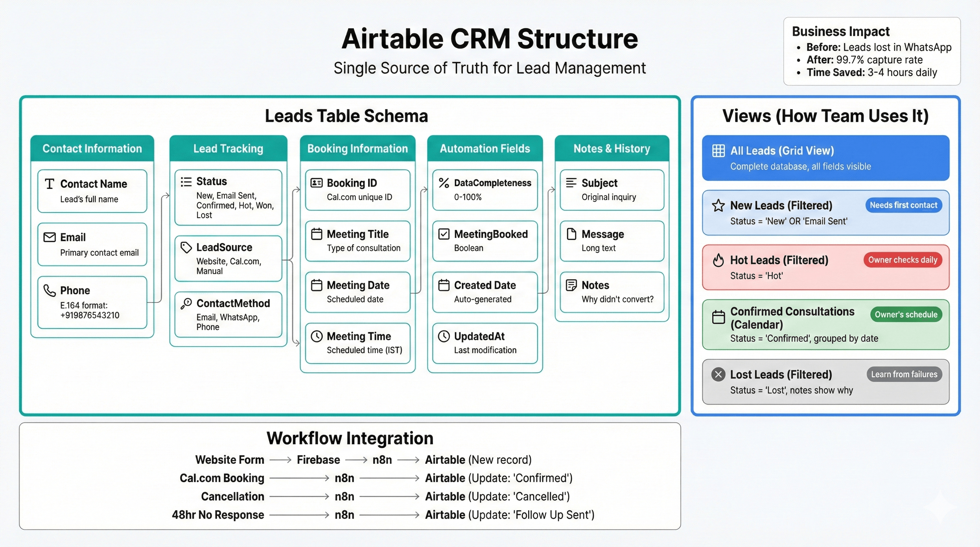Toggle the X icon on Lost Leads

718,374
